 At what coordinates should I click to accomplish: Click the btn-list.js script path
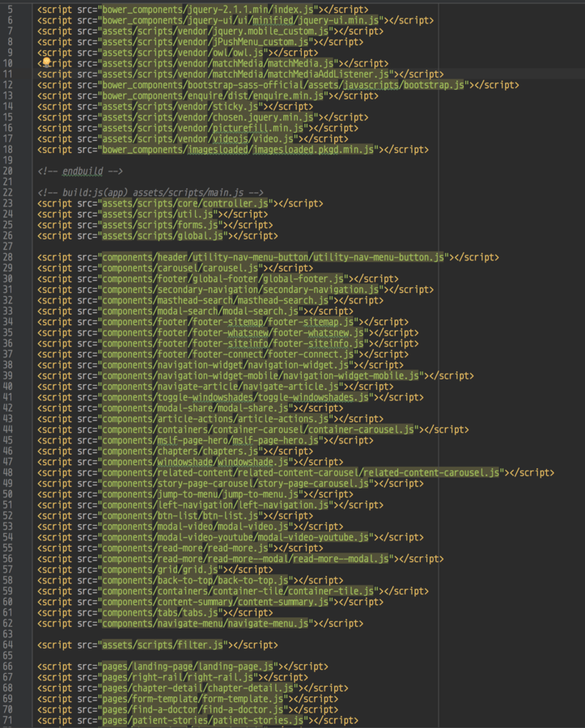click(x=180, y=515)
